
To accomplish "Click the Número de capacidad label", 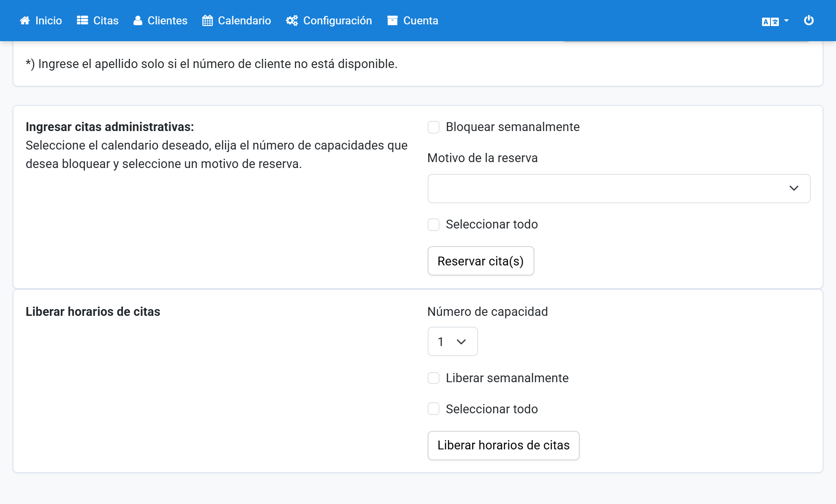I will [x=487, y=312].
